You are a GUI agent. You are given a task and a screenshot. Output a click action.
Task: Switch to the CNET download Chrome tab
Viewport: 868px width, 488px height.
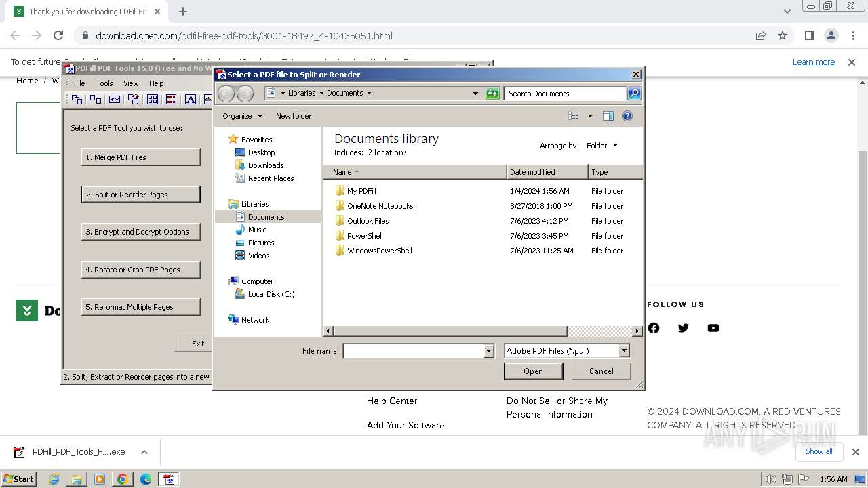88,12
